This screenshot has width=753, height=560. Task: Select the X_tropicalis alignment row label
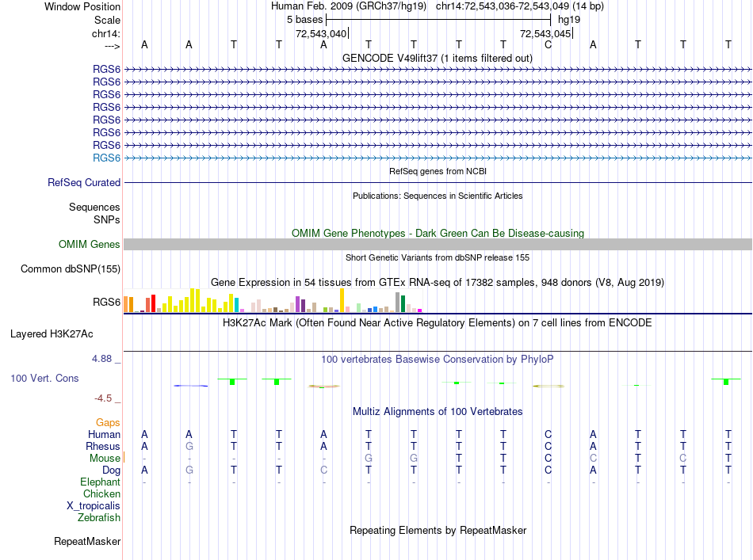tap(94, 506)
